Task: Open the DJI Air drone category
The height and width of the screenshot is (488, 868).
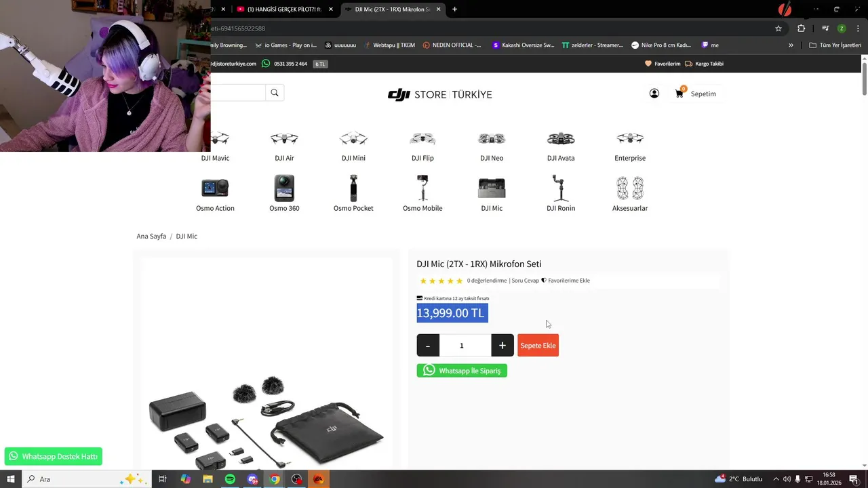Action: [x=284, y=146]
